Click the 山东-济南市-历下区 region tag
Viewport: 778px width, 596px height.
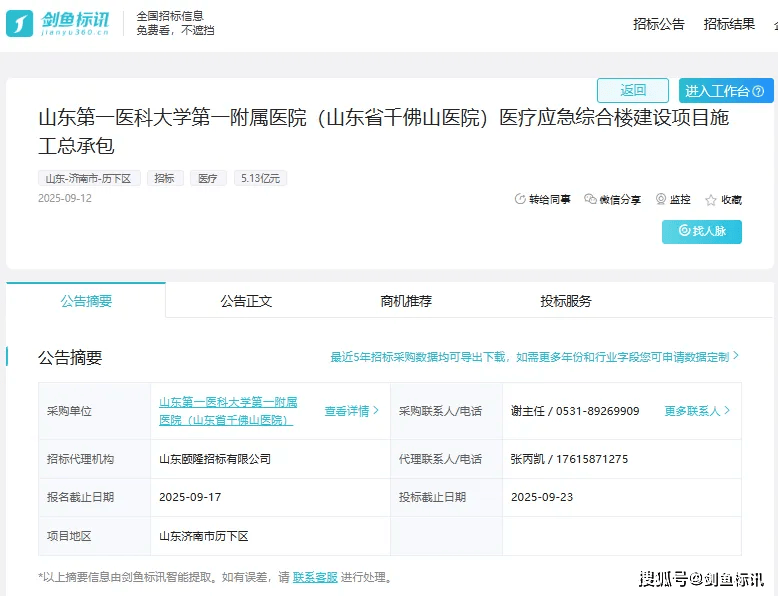pos(90,178)
